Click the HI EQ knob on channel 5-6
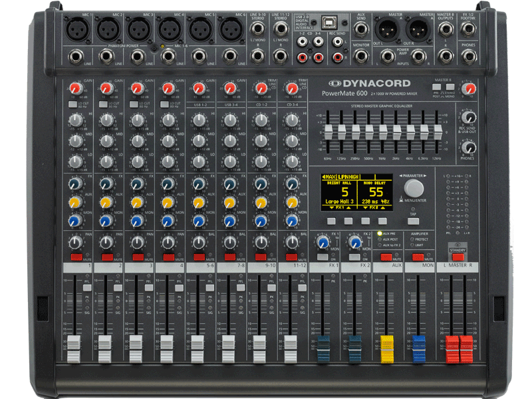Image resolution: width=532 pixels, height=399 pixels. point(198,121)
